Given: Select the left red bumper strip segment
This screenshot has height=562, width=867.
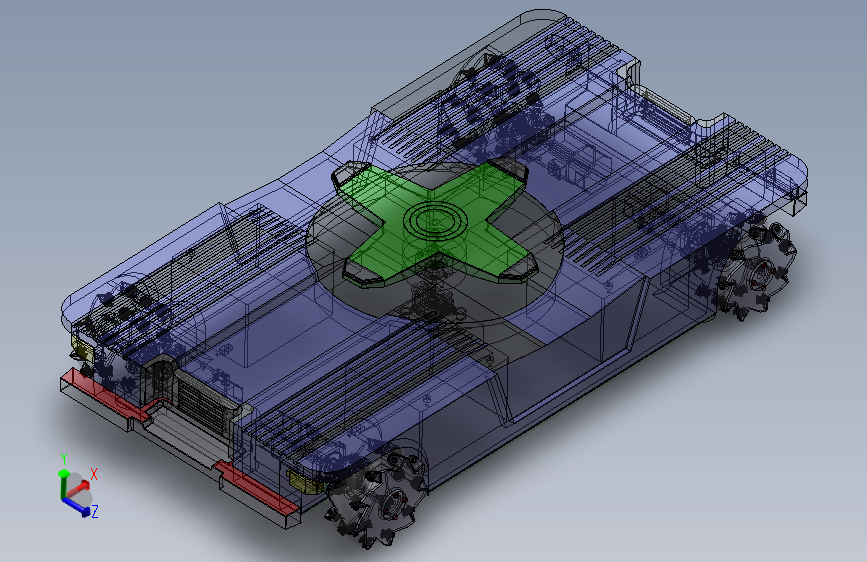Looking at the screenshot, I should (x=105, y=396).
